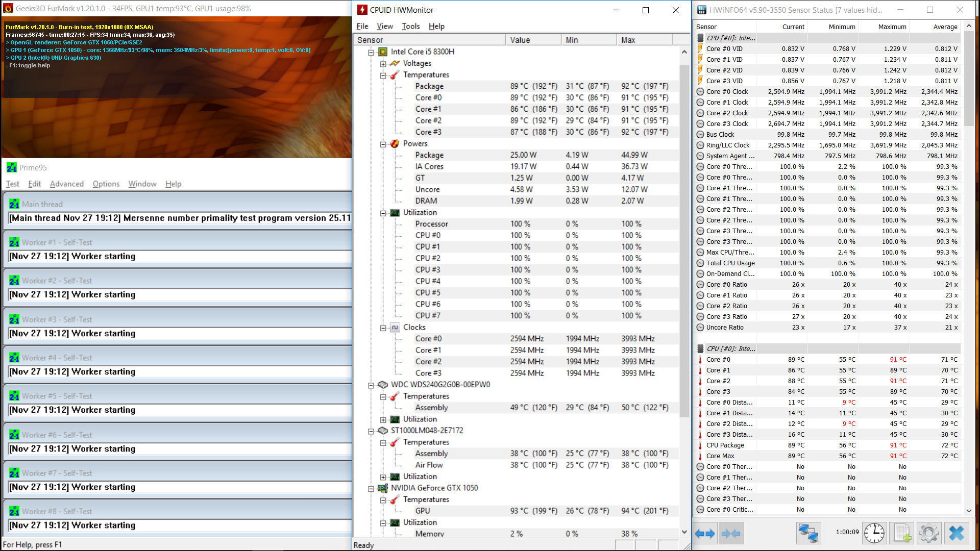
Task: Click the Current column header in HWiNFO
Action: coord(781,27)
